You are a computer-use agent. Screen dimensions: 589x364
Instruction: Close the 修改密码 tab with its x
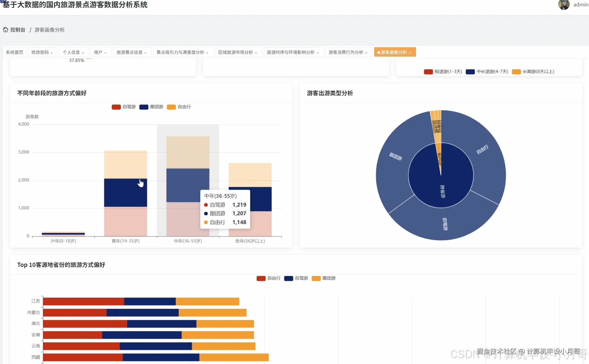51,53
